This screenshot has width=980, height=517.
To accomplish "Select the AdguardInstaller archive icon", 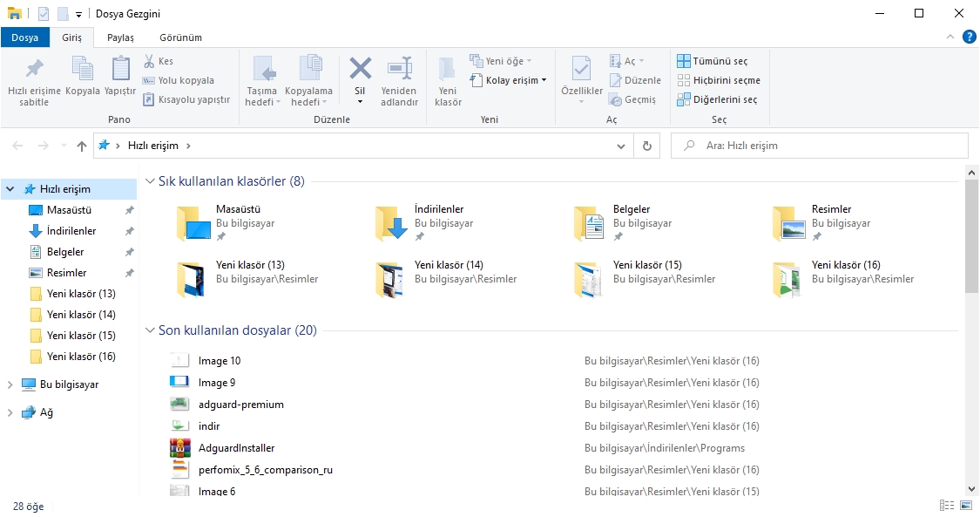I will [180, 447].
